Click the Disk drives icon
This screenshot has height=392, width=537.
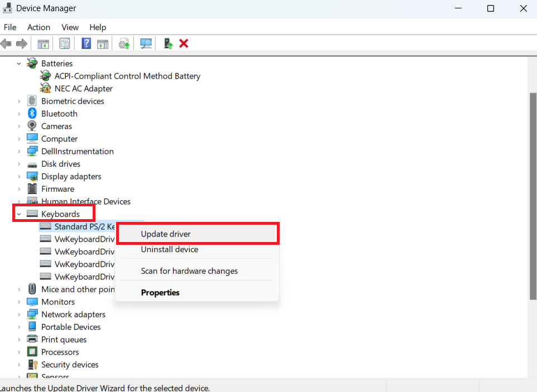32,165
